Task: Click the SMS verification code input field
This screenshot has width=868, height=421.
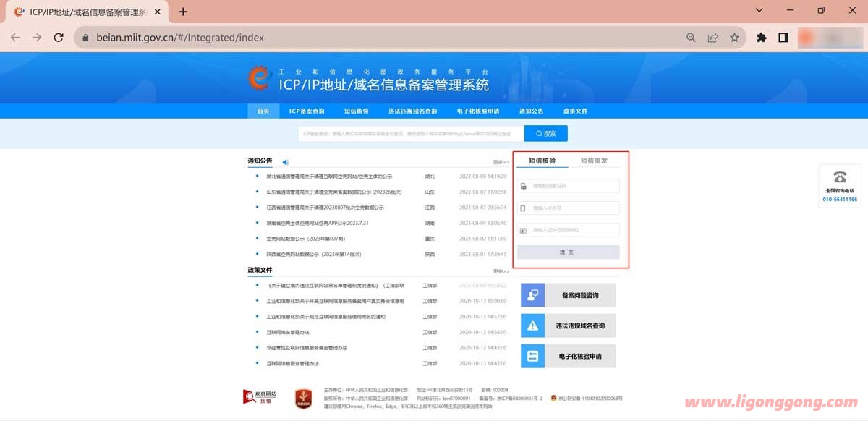Action: click(x=569, y=186)
